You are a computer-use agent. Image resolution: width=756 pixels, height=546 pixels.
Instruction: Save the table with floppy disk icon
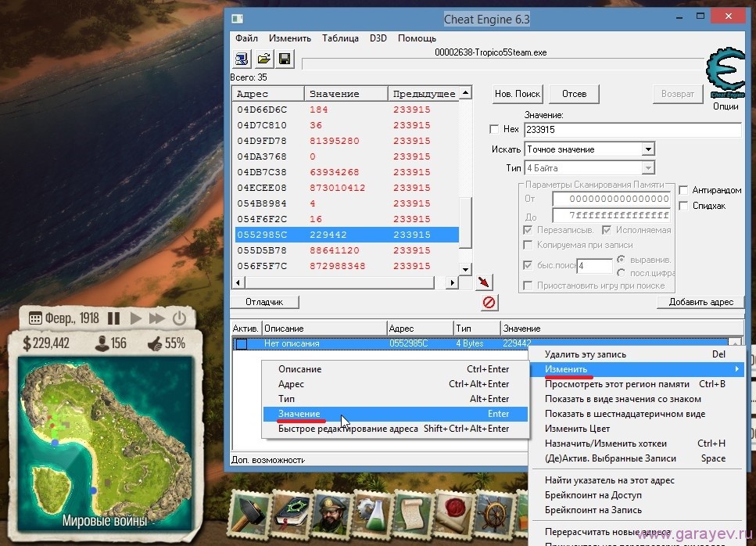(x=285, y=59)
